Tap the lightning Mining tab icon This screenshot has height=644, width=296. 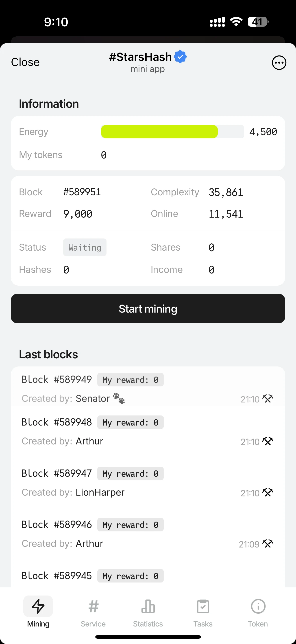coord(38,606)
